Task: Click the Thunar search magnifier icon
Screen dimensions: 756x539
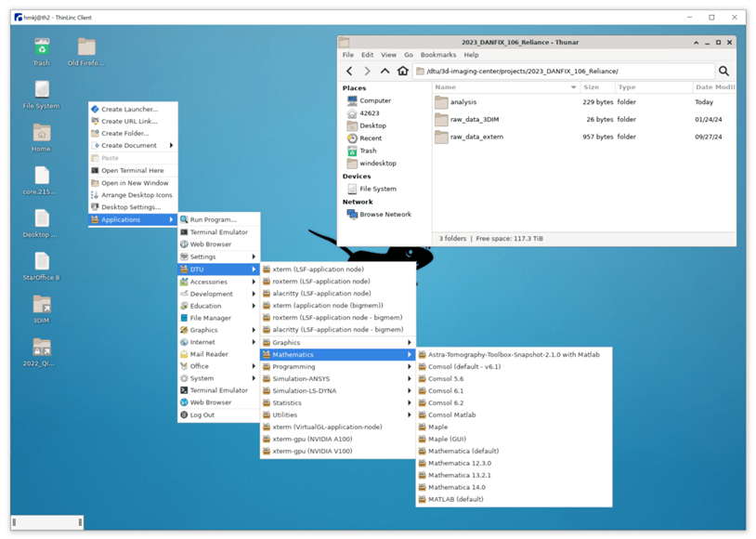Action: pos(723,71)
